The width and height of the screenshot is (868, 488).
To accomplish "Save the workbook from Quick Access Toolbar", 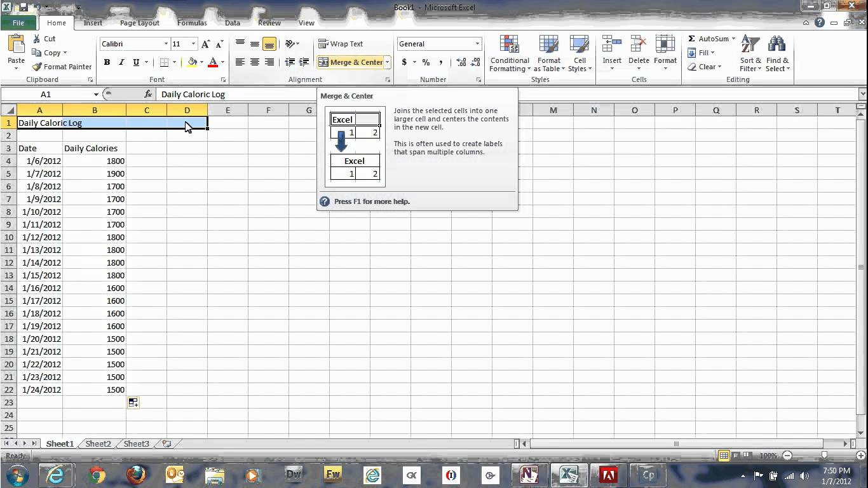I will click(x=24, y=7).
